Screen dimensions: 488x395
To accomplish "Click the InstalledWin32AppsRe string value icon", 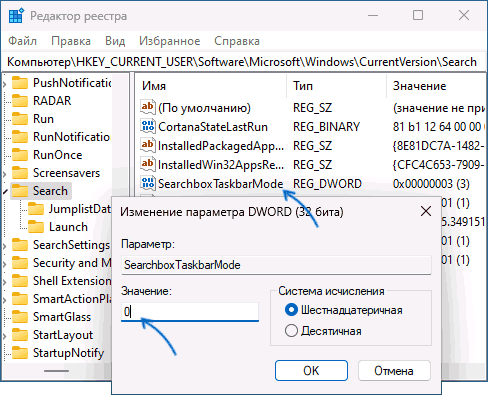I will point(148,164).
